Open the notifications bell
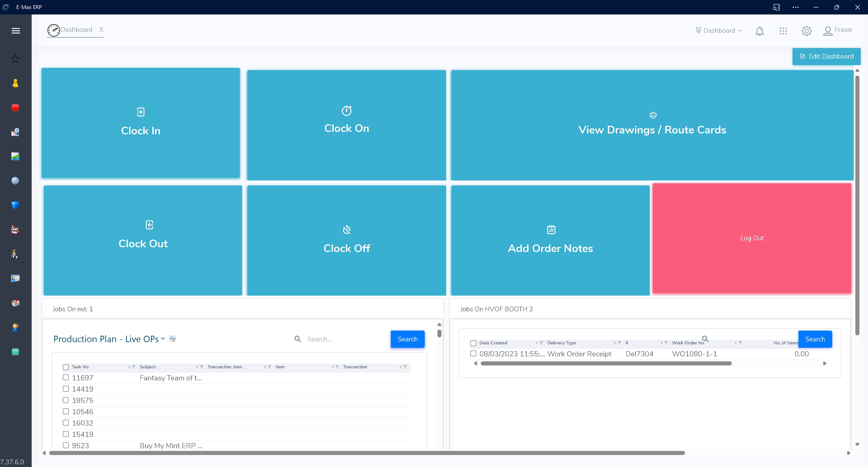The width and height of the screenshot is (868, 467). tap(759, 31)
